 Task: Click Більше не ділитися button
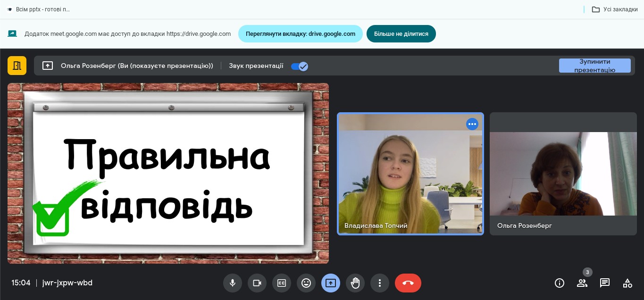pos(401,34)
